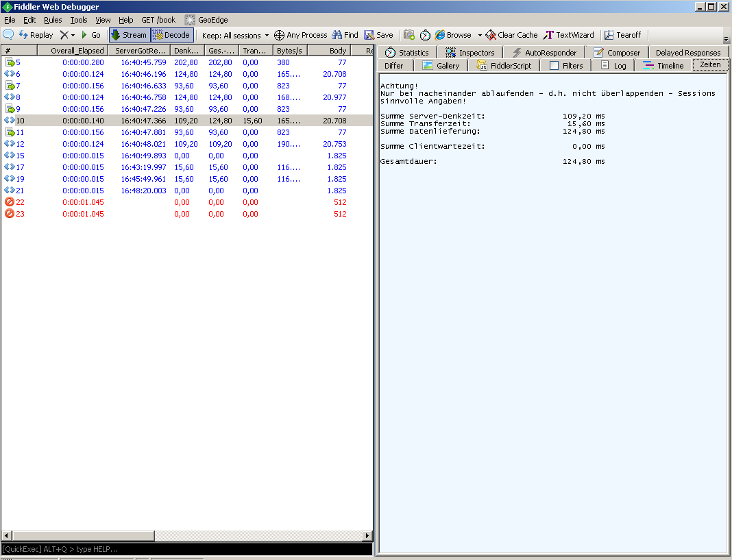Viewport: 732px width, 560px height.
Task: Switch to the Statistics tab
Action: (x=406, y=52)
